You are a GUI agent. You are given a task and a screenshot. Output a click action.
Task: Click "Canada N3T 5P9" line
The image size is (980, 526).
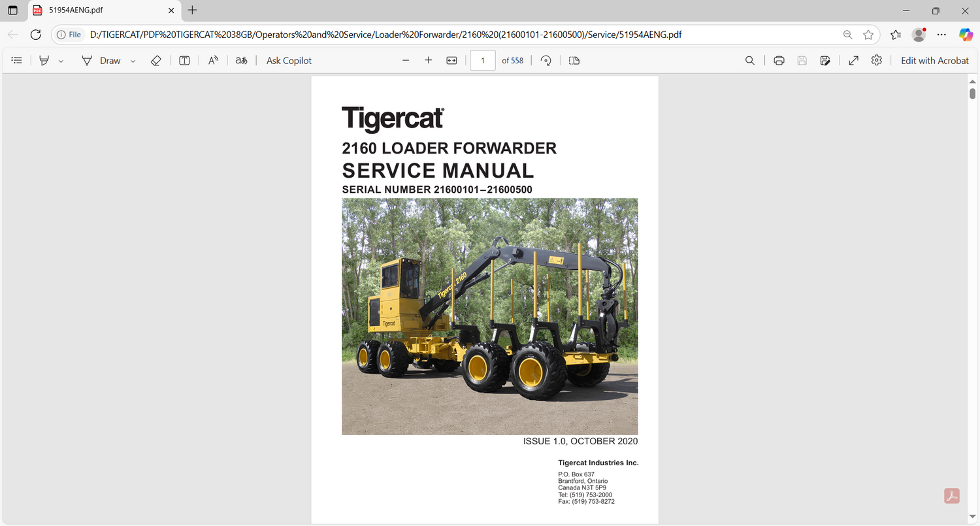point(582,487)
